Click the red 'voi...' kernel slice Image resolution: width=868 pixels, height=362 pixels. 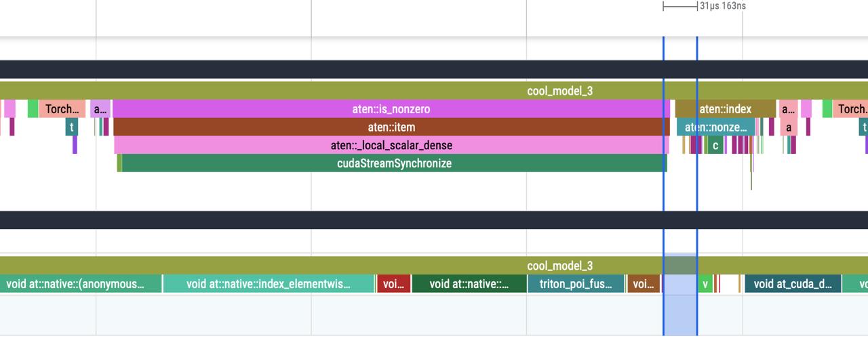click(393, 284)
